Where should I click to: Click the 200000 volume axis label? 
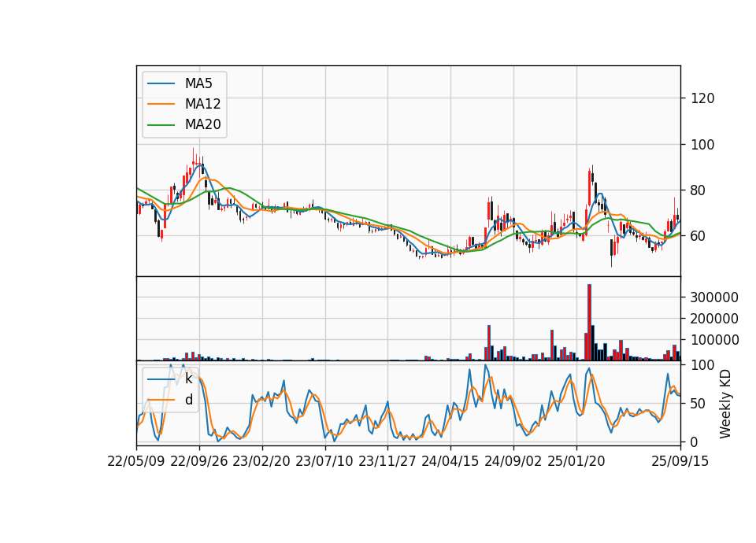click(x=714, y=319)
